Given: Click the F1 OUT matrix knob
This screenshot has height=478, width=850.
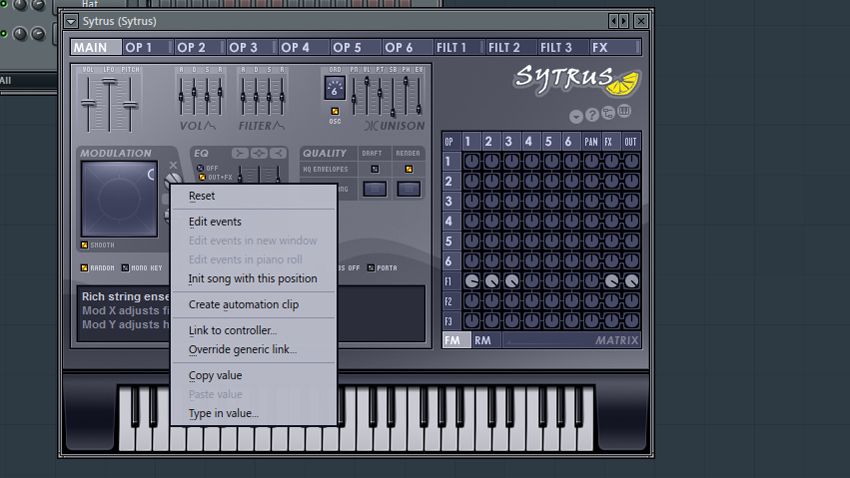Looking at the screenshot, I should [x=631, y=281].
